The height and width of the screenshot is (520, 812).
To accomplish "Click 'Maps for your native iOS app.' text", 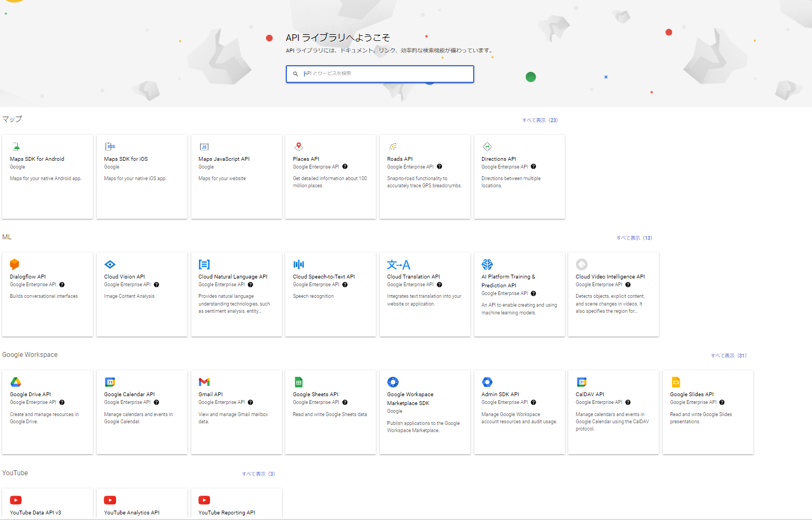I will point(135,178).
